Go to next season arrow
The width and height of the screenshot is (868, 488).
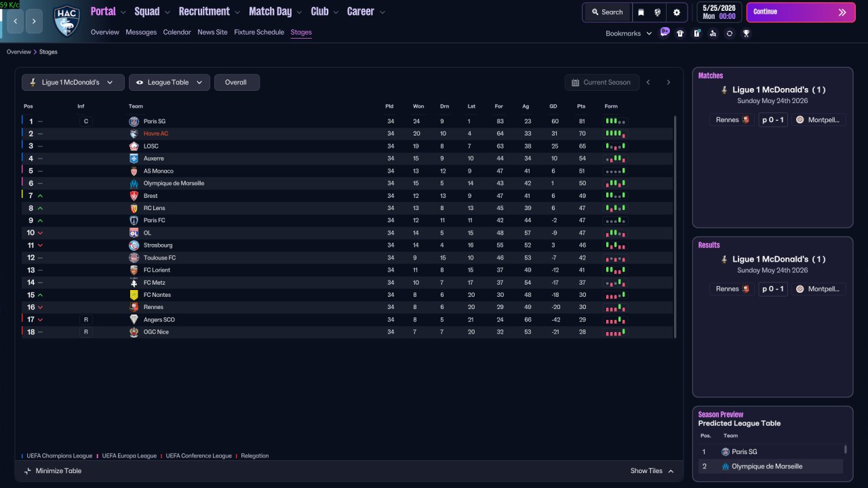(668, 82)
